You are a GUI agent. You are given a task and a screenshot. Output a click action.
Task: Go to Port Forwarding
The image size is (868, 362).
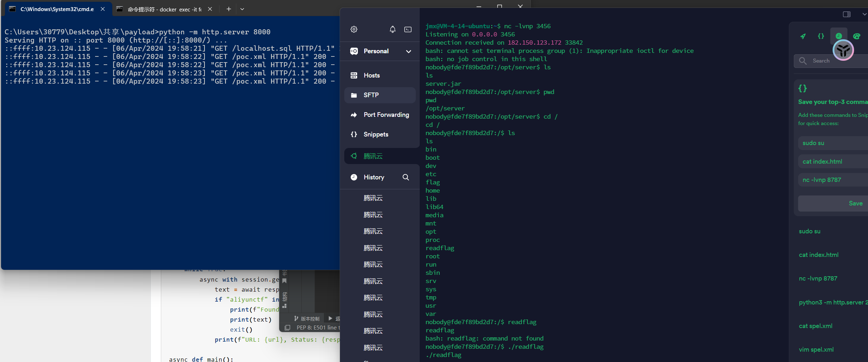click(x=380, y=115)
